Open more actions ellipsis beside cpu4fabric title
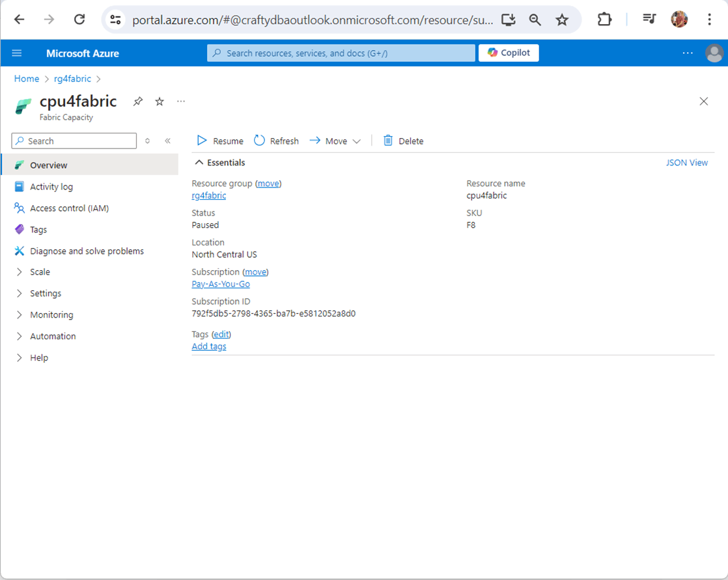728x580 pixels. tap(180, 101)
